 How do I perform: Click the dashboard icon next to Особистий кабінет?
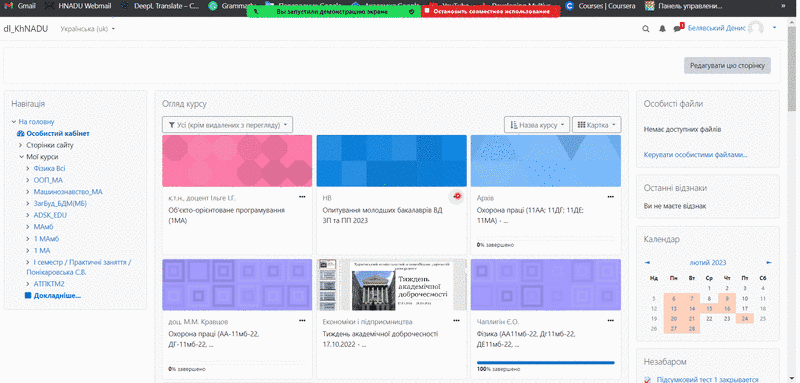pyautogui.click(x=20, y=134)
